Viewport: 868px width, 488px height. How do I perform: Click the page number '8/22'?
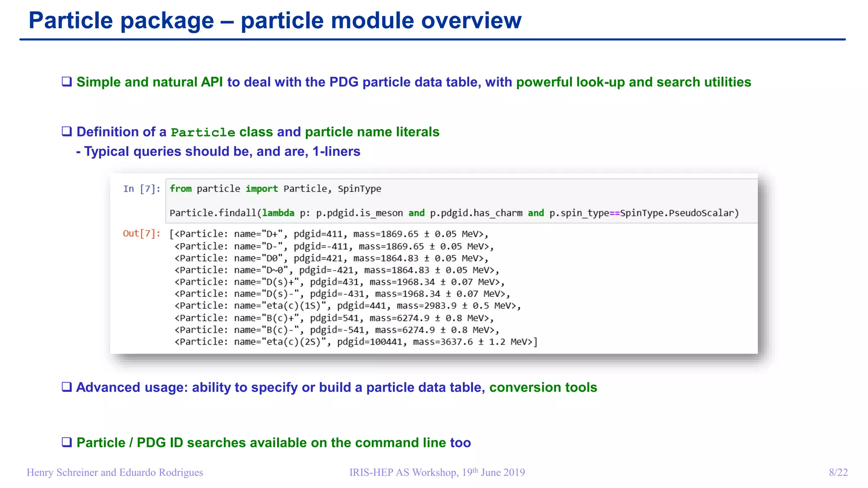[838, 472]
